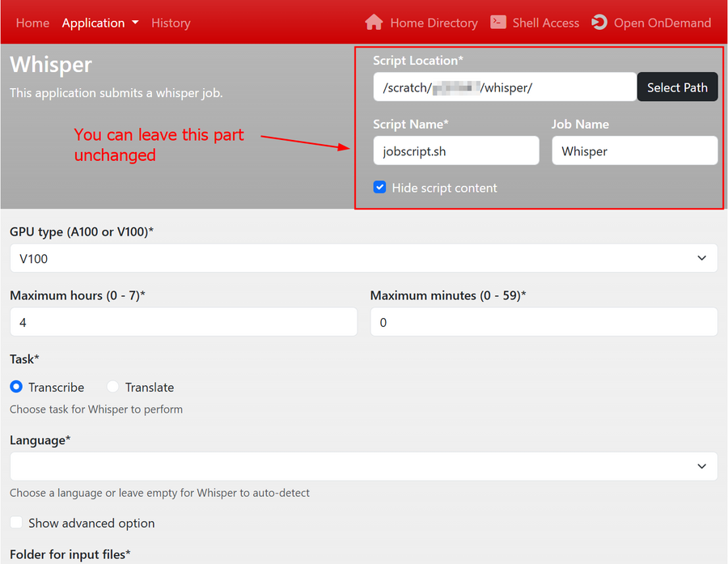
Task: Expand the Language dropdown list
Action: coord(363,466)
